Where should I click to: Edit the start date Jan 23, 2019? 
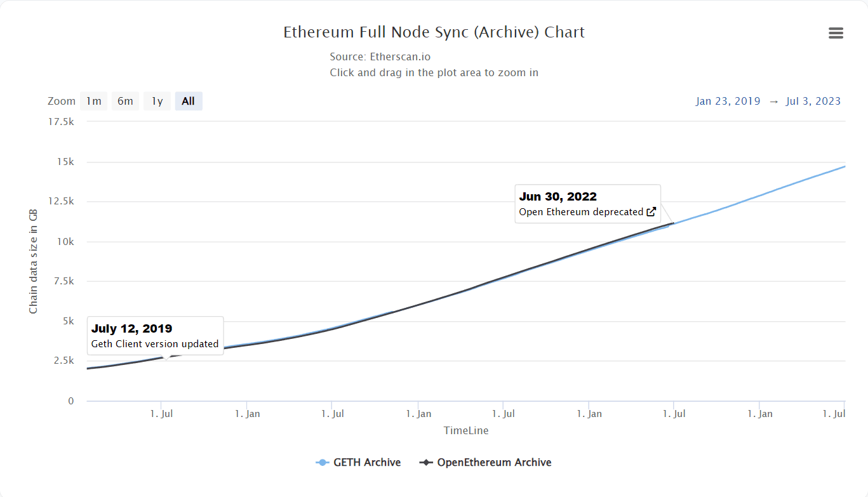tap(728, 102)
